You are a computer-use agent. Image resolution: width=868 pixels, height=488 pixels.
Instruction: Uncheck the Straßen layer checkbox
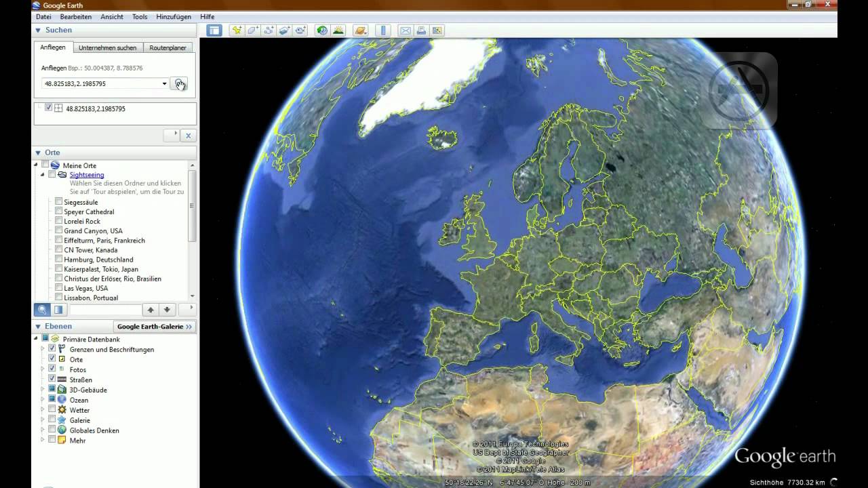(52, 379)
